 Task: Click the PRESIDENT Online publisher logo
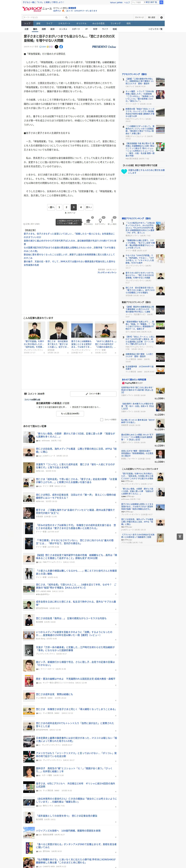point(104,47)
